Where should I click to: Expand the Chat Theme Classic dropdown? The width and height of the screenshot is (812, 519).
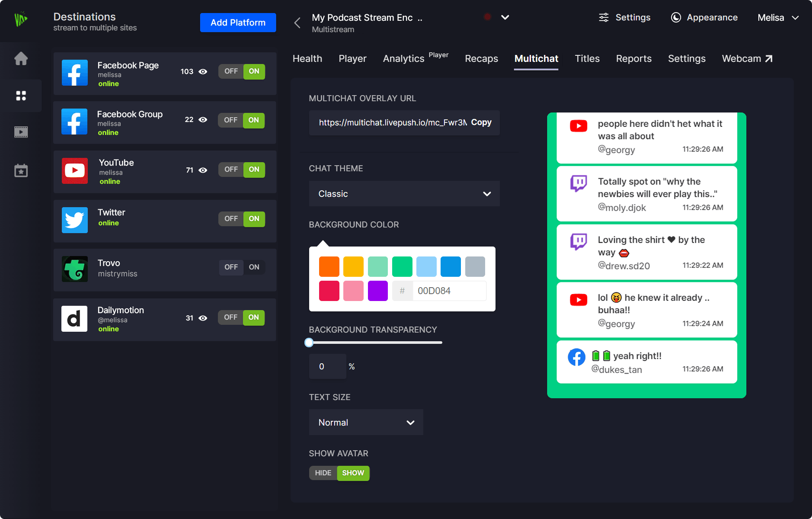(404, 194)
